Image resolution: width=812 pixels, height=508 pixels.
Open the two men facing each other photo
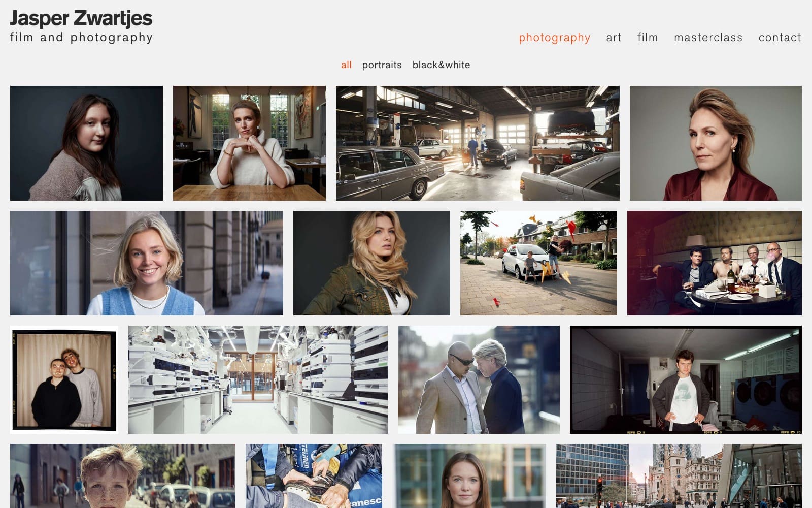coord(479,379)
